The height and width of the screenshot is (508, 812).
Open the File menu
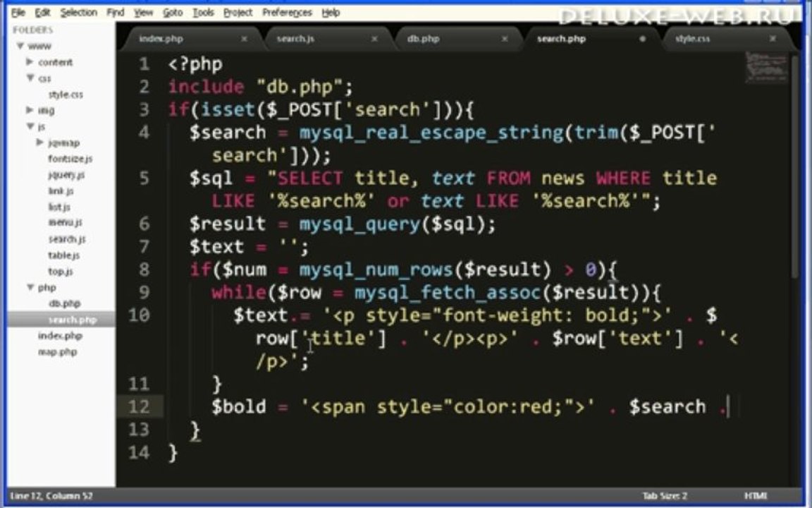pyautogui.click(x=18, y=13)
